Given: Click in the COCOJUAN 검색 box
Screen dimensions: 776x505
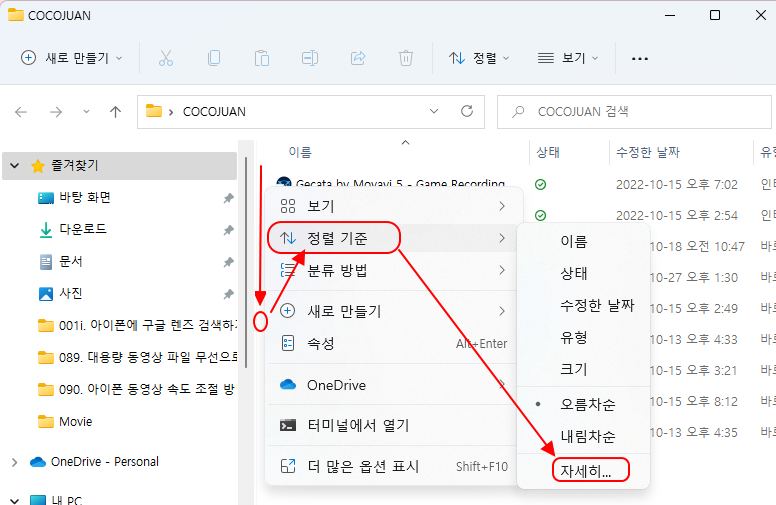Looking at the screenshot, I should click(x=634, y=111).
